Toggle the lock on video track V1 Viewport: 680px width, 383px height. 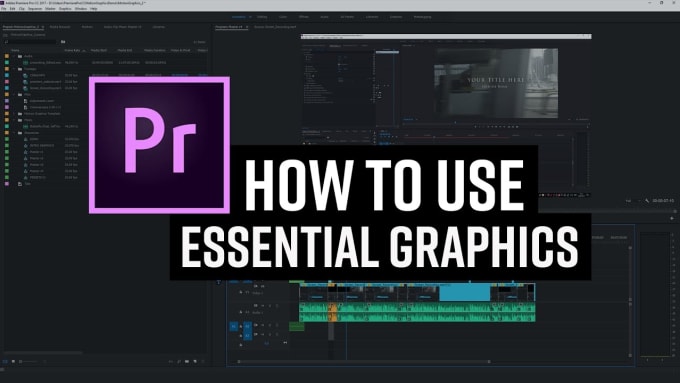(x=241, y=292)
